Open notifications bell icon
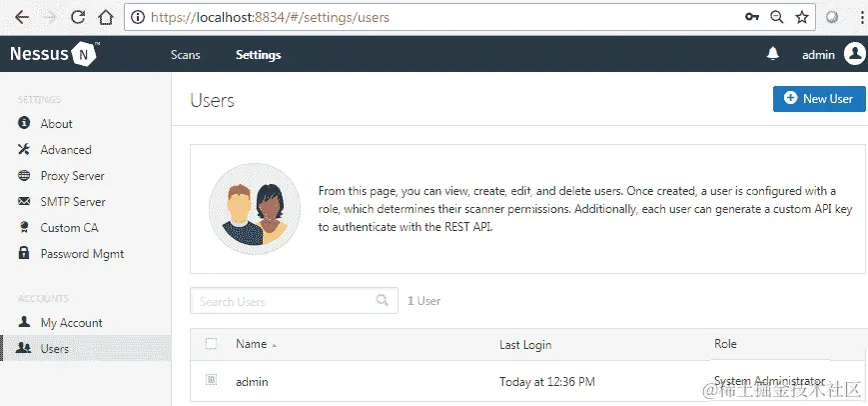This screenshot has height=406, width=868. (x=773, y=54)
